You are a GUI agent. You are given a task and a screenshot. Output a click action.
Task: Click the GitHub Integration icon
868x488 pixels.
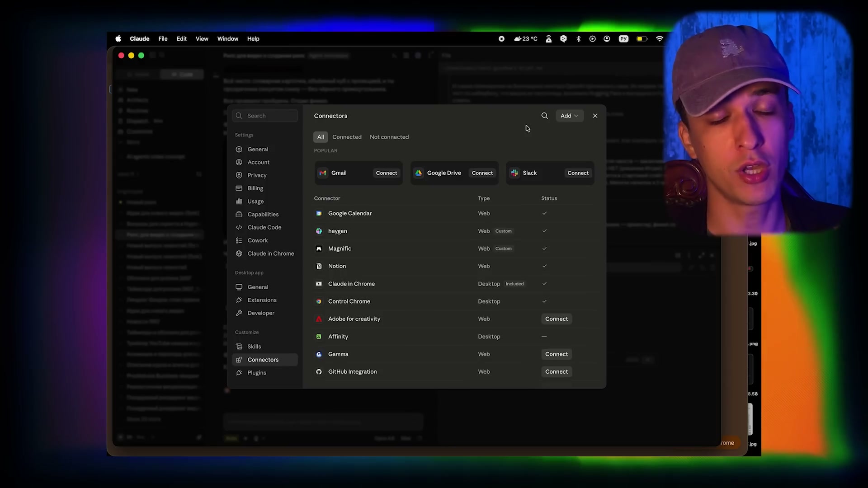pyautogui.click(x=319, y=372)
